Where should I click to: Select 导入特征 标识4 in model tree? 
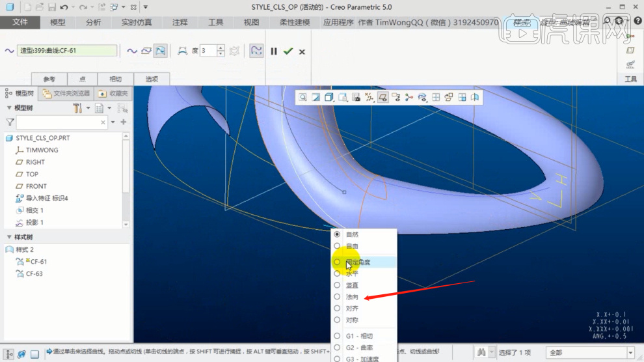coord(47,198)
